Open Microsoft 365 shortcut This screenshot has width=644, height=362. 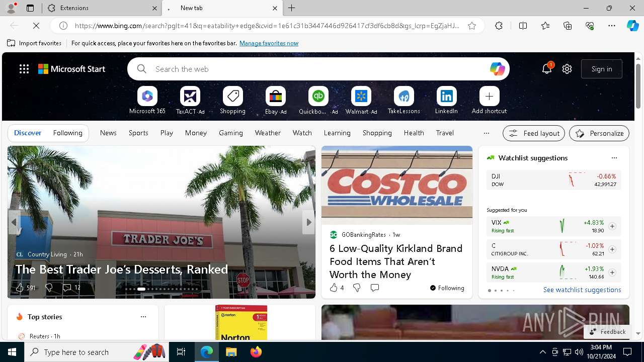pos(147,101)
